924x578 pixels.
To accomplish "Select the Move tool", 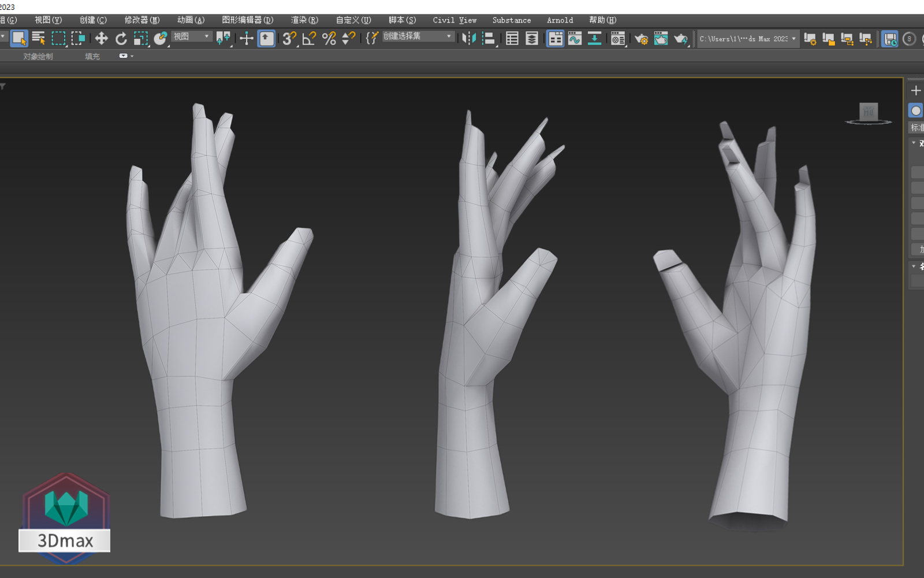I will point(101,39).
